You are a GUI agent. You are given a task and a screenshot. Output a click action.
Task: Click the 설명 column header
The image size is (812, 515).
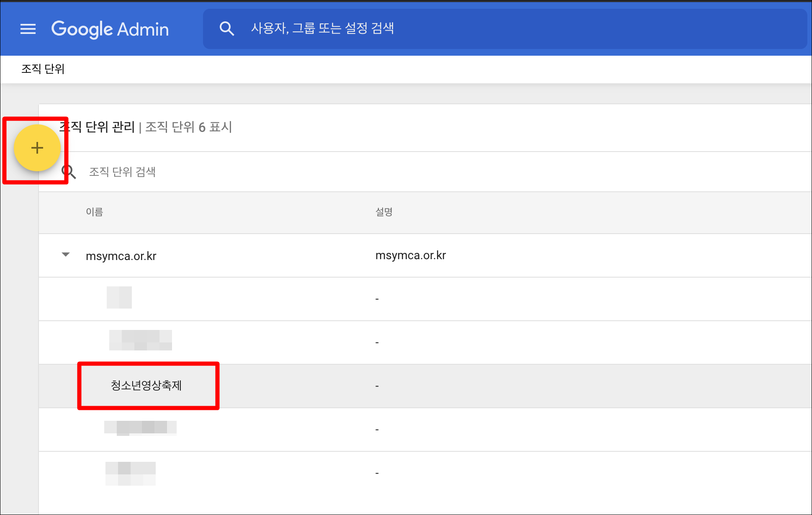(384, 212)
